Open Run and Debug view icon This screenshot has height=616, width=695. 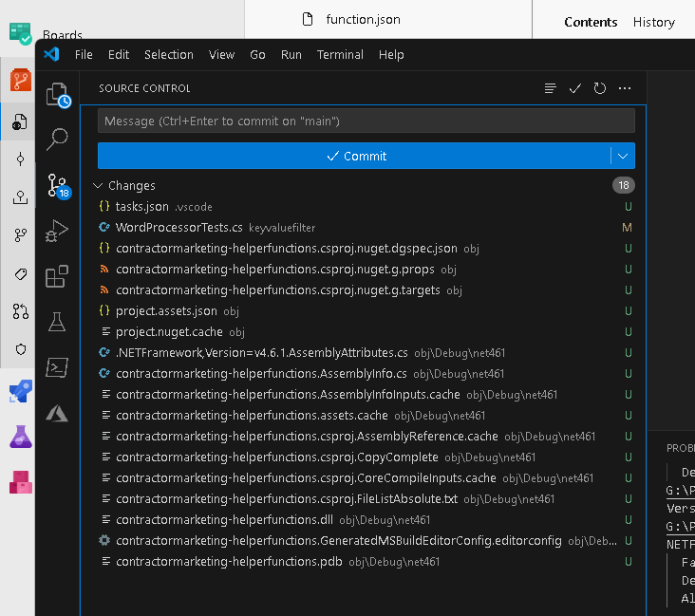point(57,231)
